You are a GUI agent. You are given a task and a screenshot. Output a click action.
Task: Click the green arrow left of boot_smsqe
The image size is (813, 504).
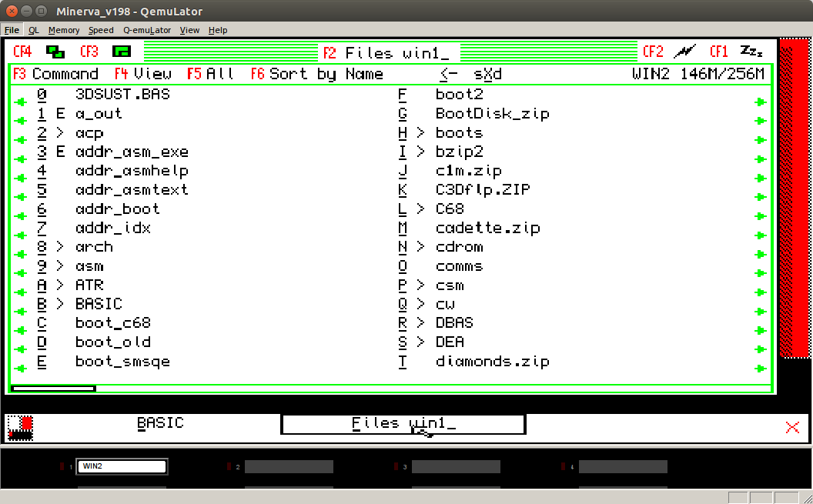21,369
